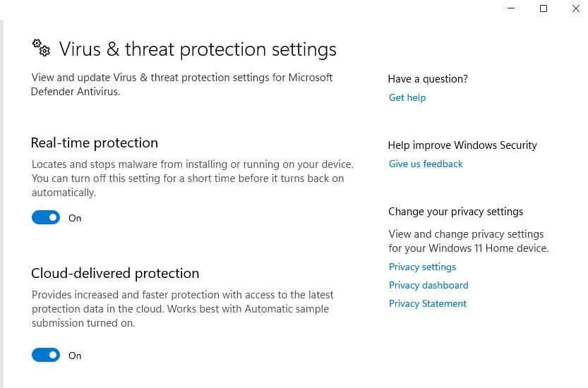The image size is (588, 388).
Task: Open the Privacy Statement link
Action: point(427,303)
